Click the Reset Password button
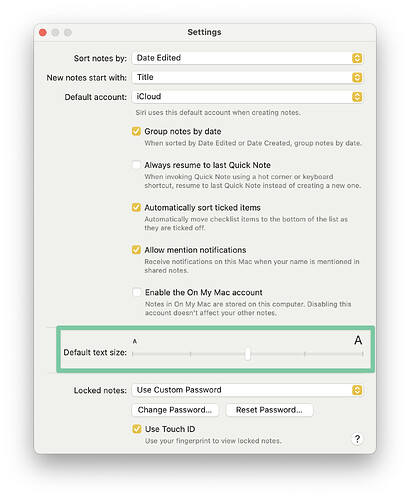The width and height of the screenshot is (411, 500). [x=269, y=410]
